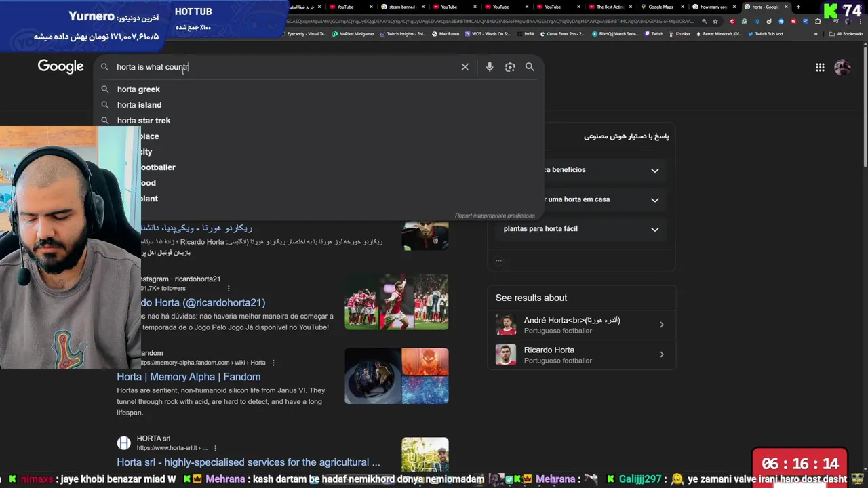Open Ricardo Horta result chevron
The height and width of the screenshot is (488, 868).
[662, 354]
